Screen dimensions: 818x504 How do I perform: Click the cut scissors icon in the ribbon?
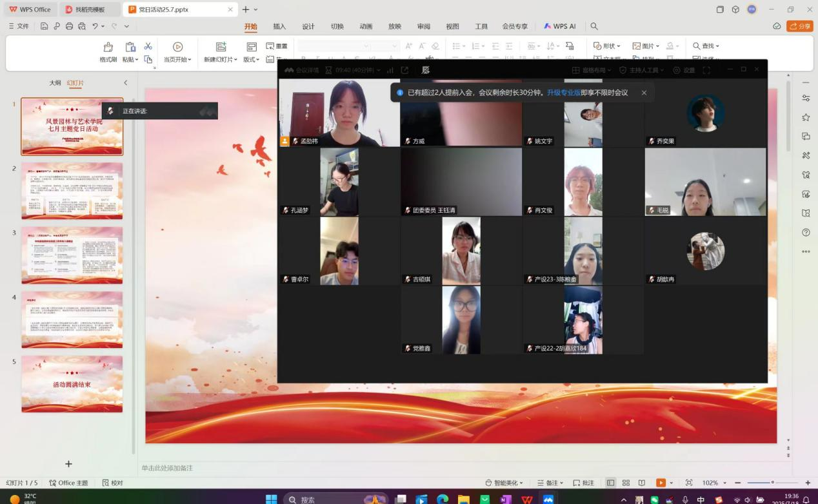[148, 46]
